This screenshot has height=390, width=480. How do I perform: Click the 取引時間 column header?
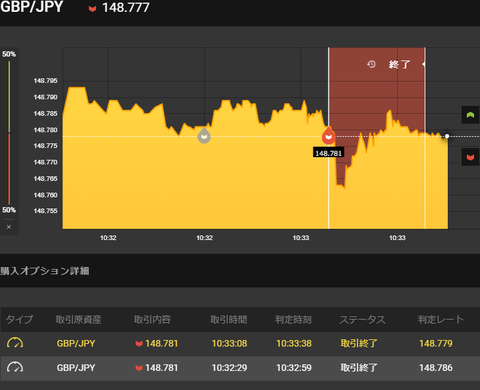coord(229,319)
